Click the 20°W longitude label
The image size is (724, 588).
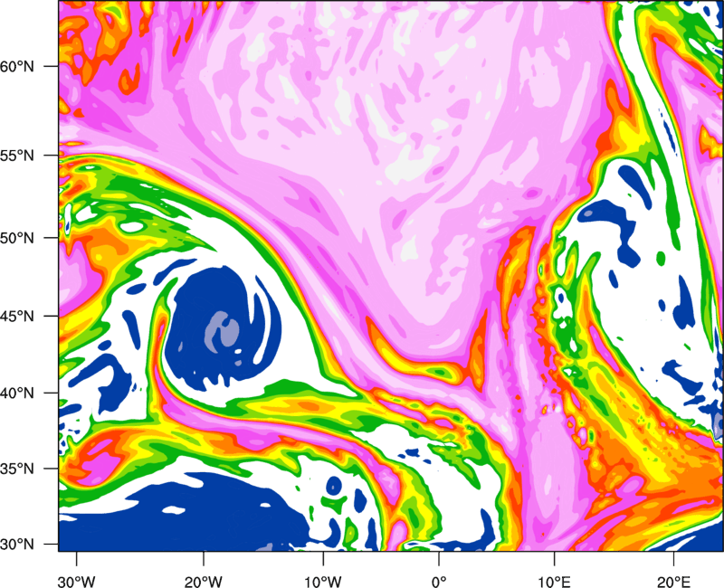203,581
